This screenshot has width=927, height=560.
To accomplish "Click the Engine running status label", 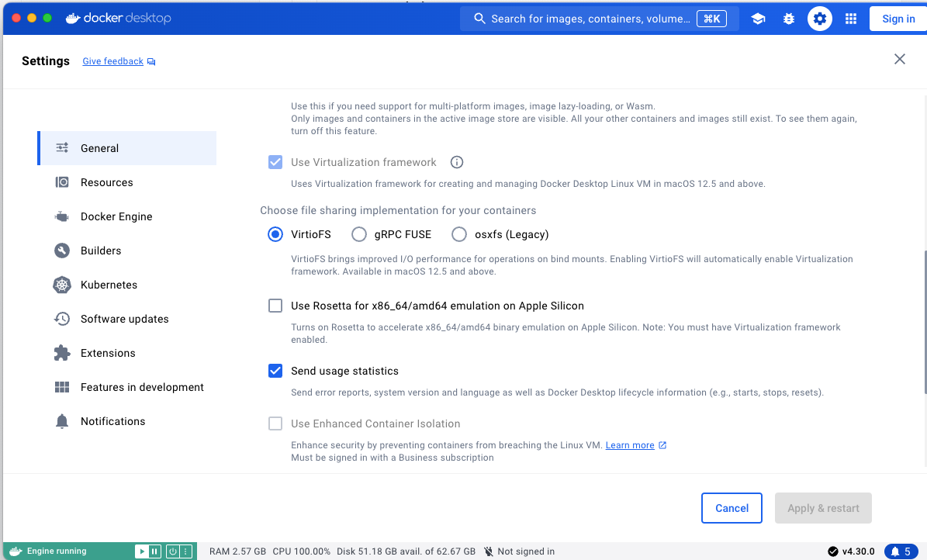I will point(57,551).
